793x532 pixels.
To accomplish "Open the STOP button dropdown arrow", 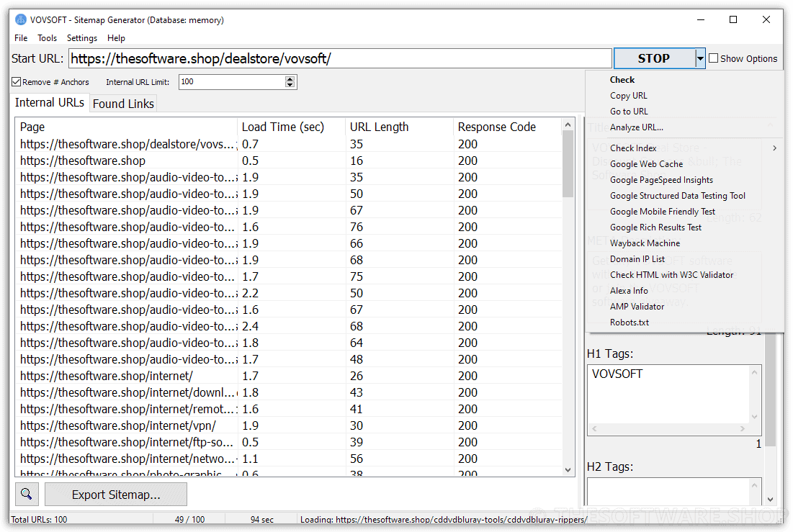I will click(700, 58).
